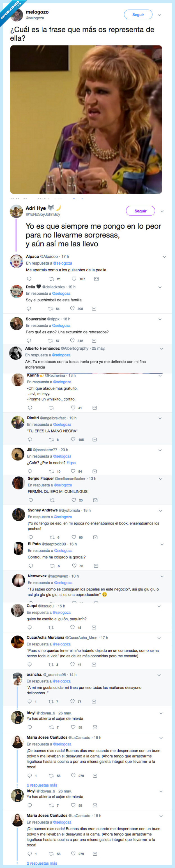Like JB's café tweet
175x868 pixels.
[73, 471]
